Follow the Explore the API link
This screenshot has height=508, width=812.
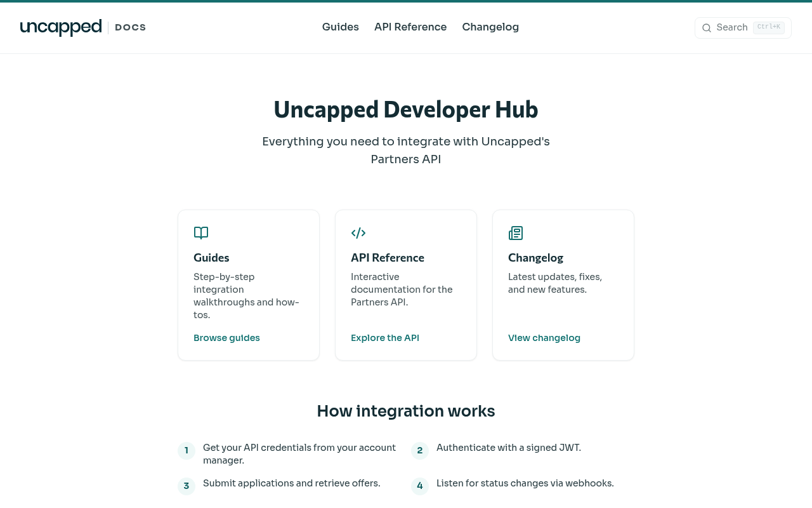[x=385, y=338]
